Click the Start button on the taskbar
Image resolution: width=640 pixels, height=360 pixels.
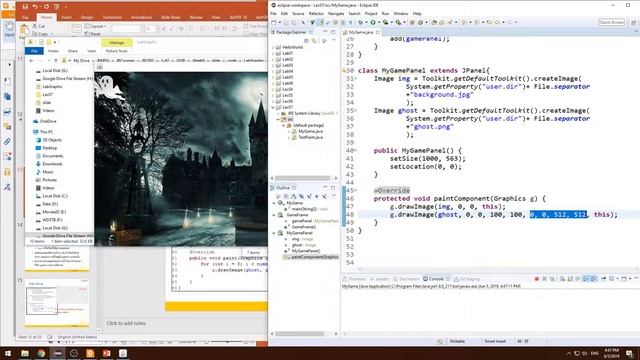click(8, 353)
